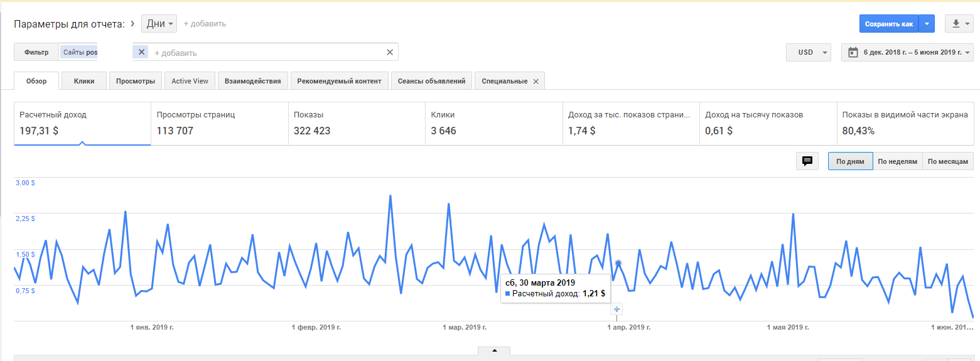Expand the Сохранить как arrow dropdown
Screen dimensions: 980x361
[x=927, y=24]
